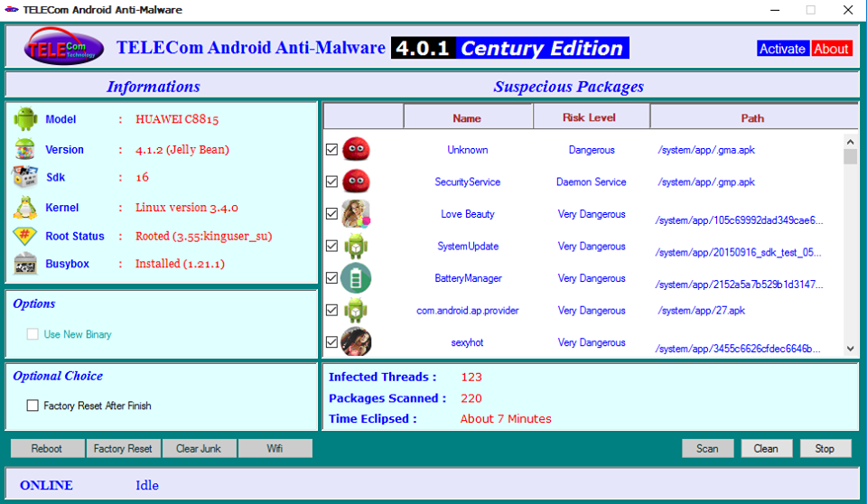Click the red blob icon for Unknown package
The image size is (867, 504).
tap(356, 149)
